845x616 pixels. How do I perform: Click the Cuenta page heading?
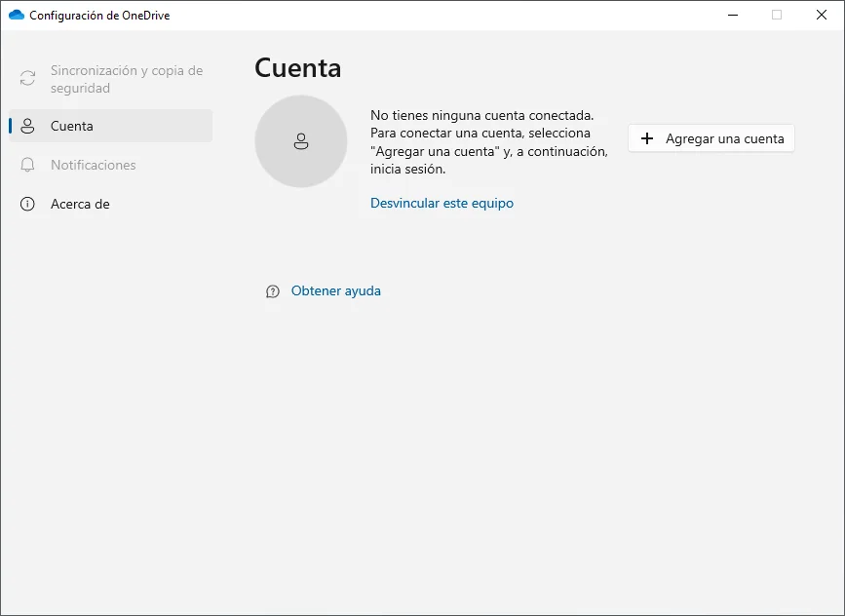pos(296,68)
